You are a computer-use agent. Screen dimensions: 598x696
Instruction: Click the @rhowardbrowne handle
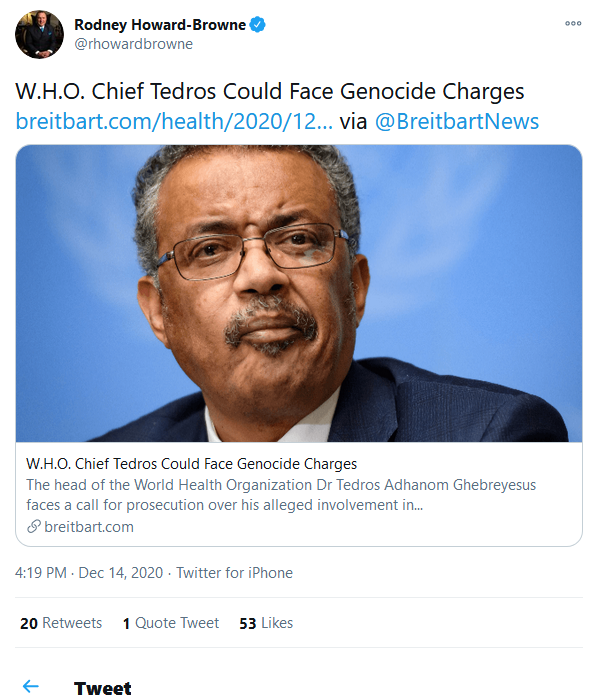tap(134, 44)
